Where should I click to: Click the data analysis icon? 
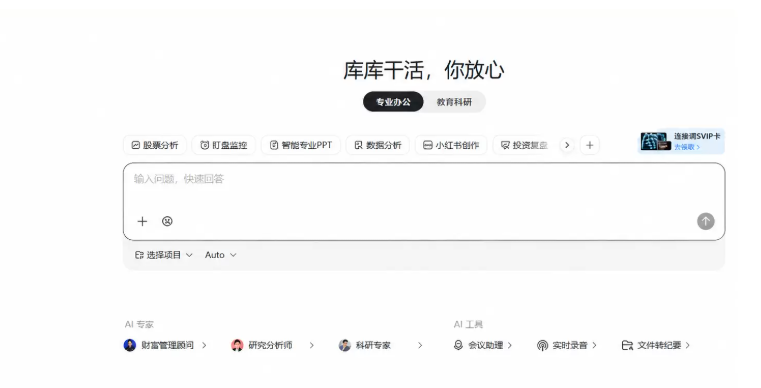(x=359, y=145)
